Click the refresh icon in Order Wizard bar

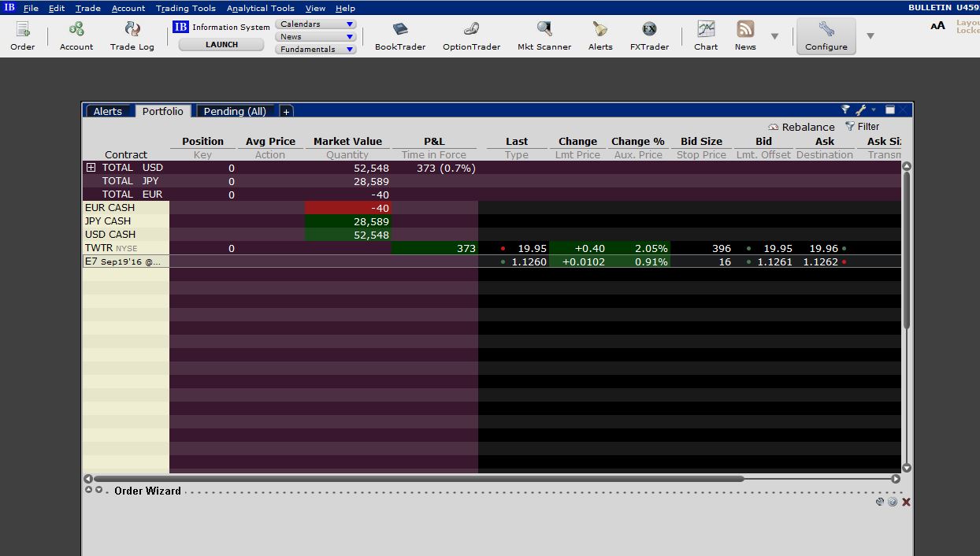click(880, 502)
